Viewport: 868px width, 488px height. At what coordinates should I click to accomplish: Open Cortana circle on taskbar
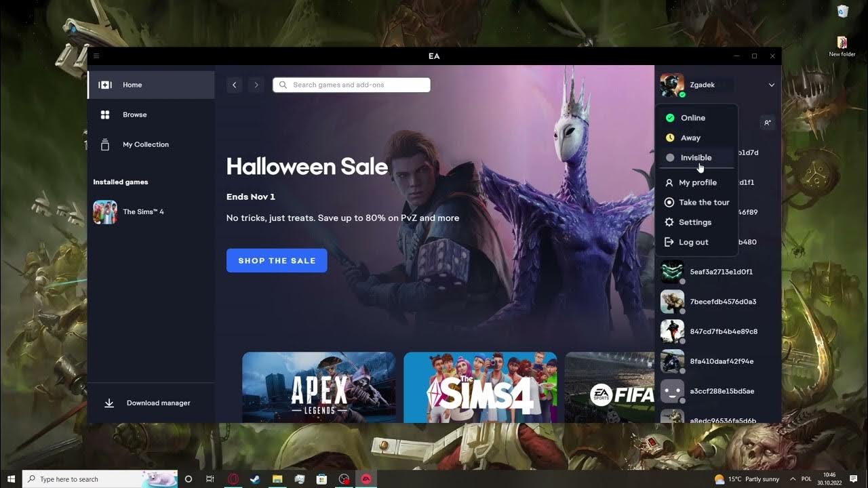click(x=189, y=479)
